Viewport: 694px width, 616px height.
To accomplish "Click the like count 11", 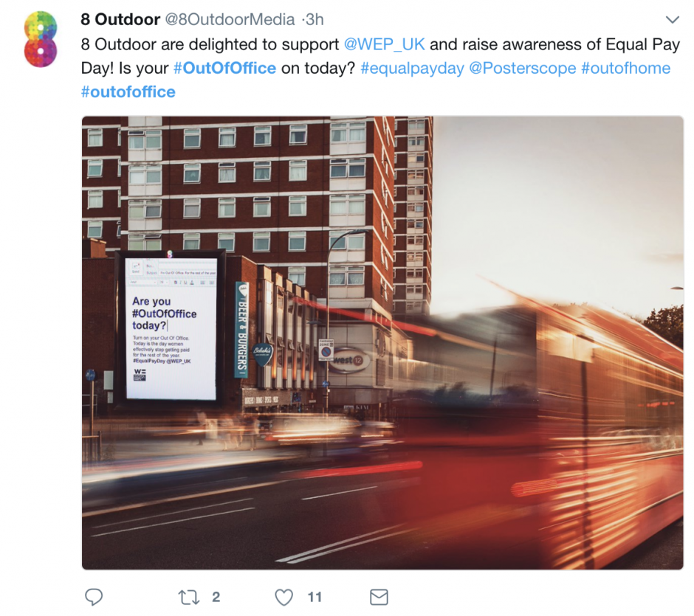I will coord(315,598).
